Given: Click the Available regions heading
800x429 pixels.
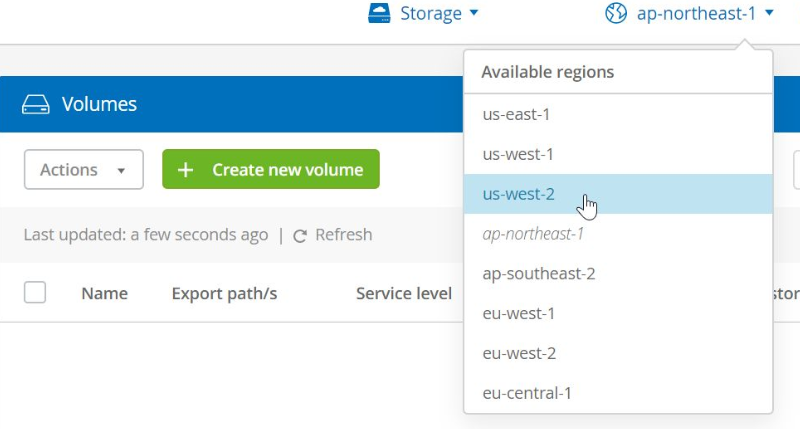Looking at the screenshot, I should tap(547, 72).
